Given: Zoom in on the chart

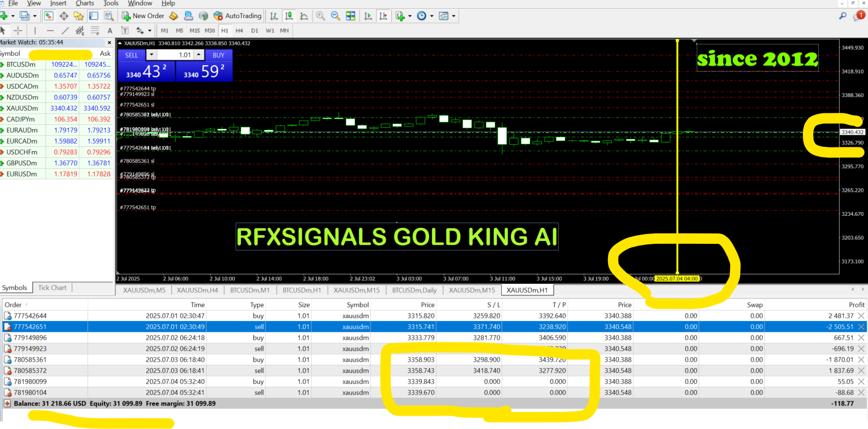Looking at the screenshot, I should pos(321,16).
